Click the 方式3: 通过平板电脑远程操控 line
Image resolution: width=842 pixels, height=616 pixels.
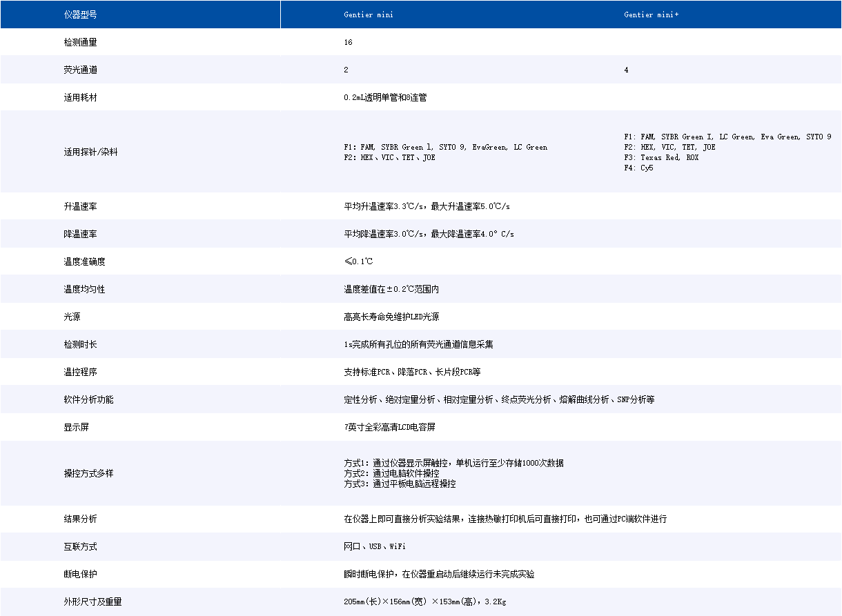400,484
